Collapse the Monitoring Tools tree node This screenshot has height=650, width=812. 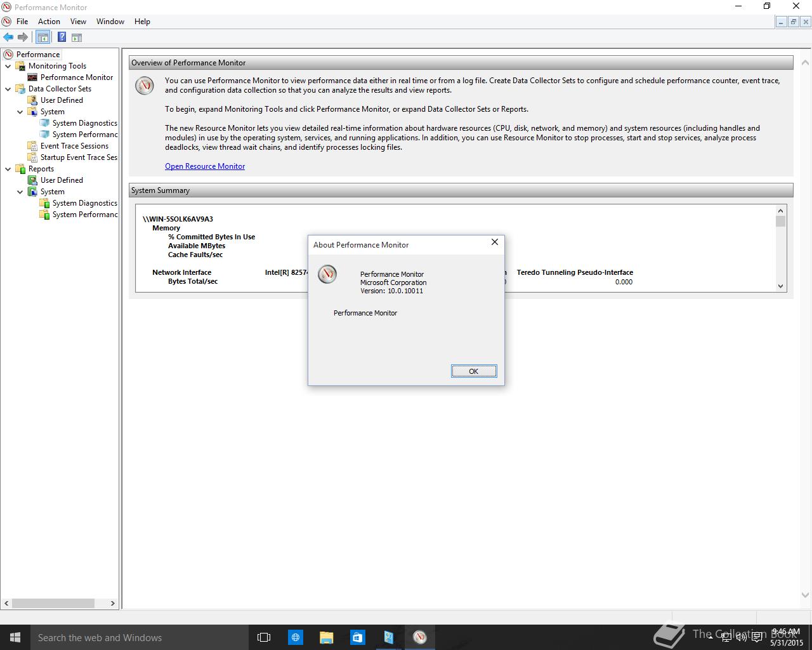[x=8, y=66]
